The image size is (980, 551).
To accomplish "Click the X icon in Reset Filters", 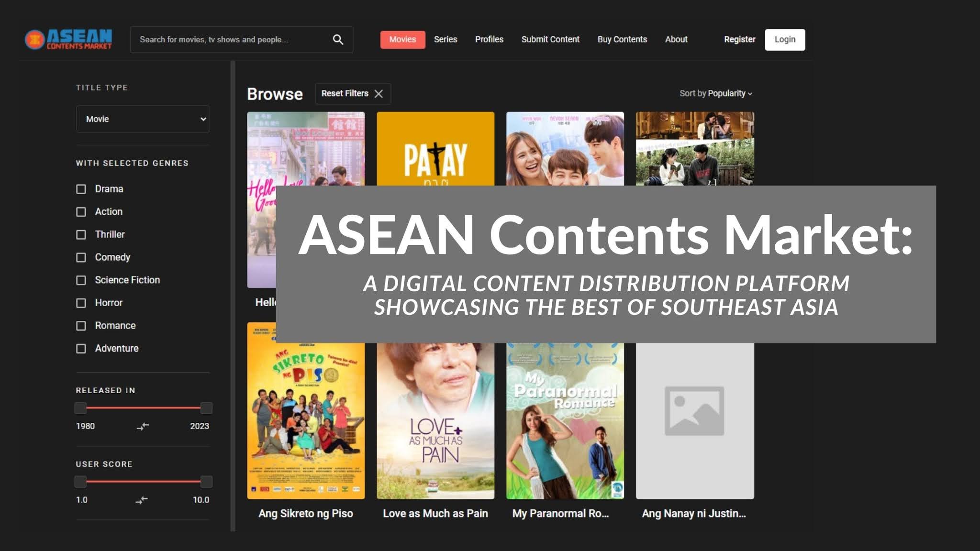I will (x=379, y=94).
